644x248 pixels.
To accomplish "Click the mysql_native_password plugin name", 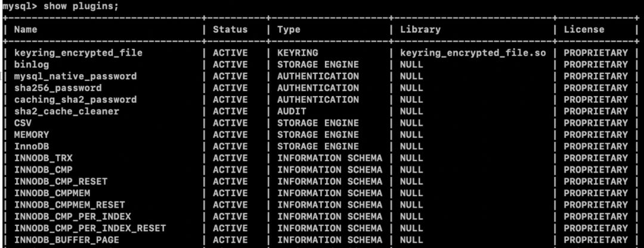I will [75, 76].
